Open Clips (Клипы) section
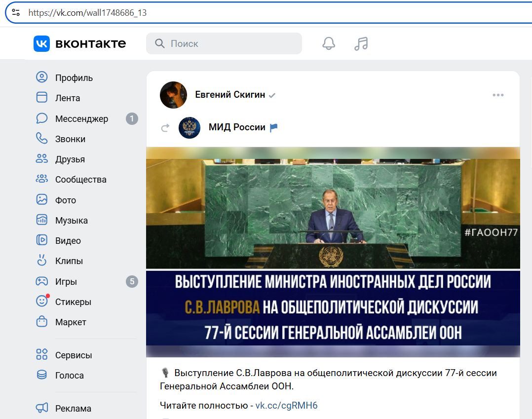 [69, 261]
